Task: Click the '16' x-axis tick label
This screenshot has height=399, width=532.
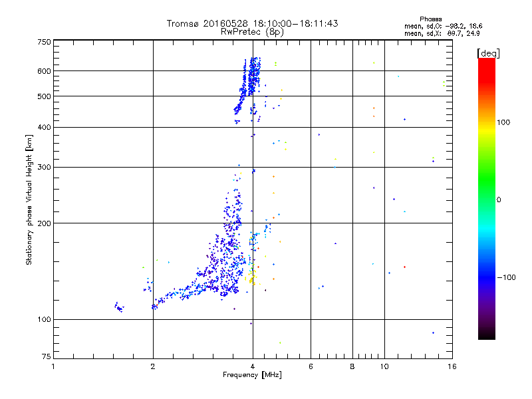Action: [x=452, y=366]
